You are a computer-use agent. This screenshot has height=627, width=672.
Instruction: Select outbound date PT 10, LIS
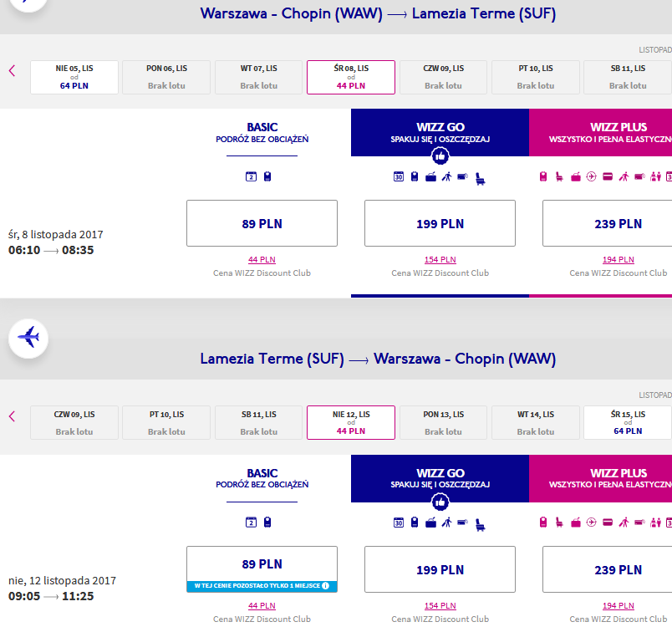pyautogui.click(x=536, y=77)
